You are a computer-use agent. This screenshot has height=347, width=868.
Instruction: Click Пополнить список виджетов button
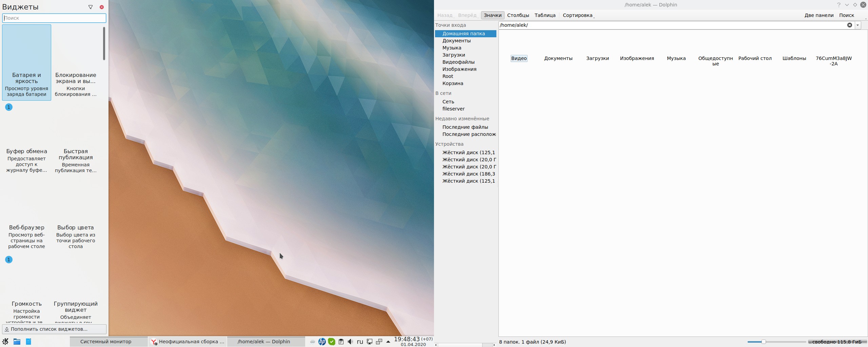(54, 329)
